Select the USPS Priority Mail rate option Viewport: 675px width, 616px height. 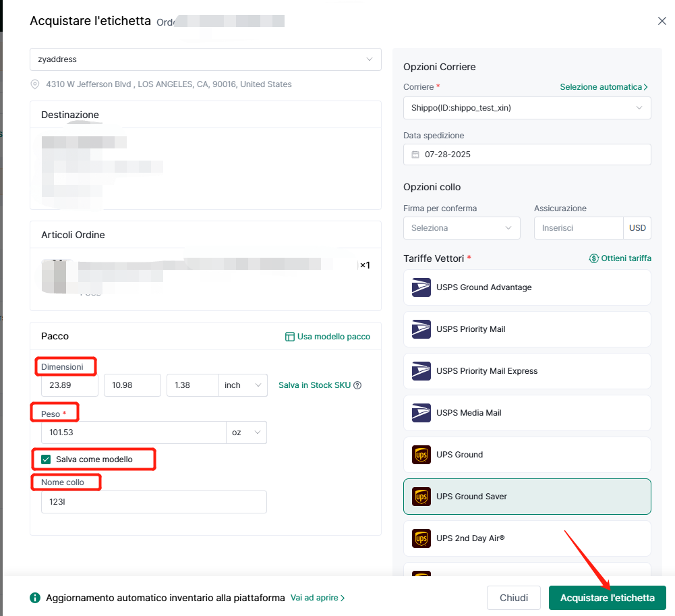click(527, 329)
